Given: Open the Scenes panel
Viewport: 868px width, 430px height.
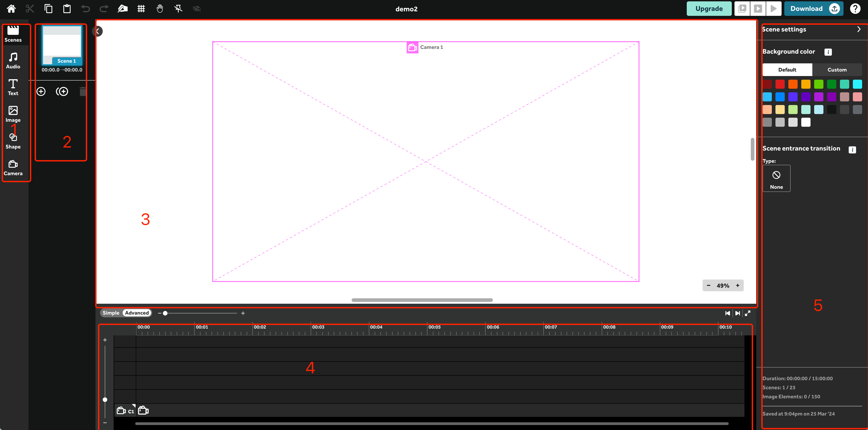Looking at the screenshot, I should point(13,34).
